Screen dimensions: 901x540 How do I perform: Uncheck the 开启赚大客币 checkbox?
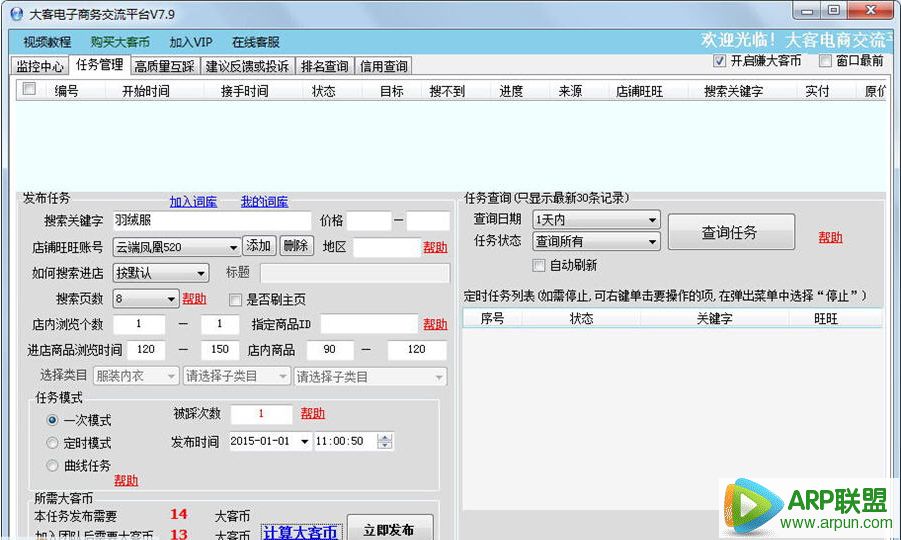click(x=719, y=61)
